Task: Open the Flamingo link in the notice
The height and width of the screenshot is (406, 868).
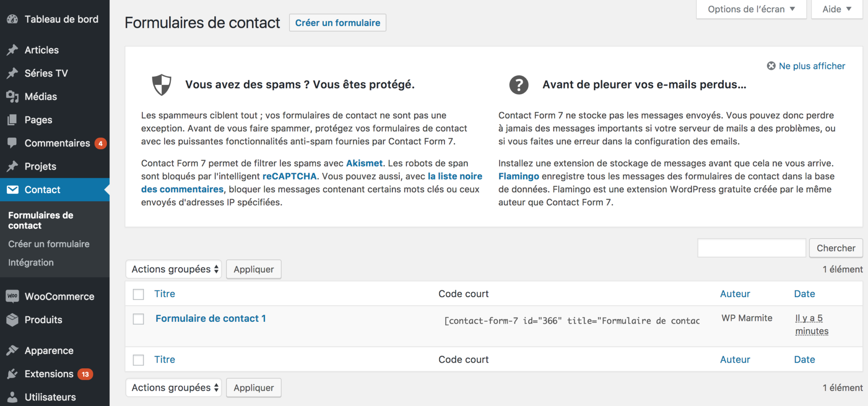Action: [x=518, y=176]
